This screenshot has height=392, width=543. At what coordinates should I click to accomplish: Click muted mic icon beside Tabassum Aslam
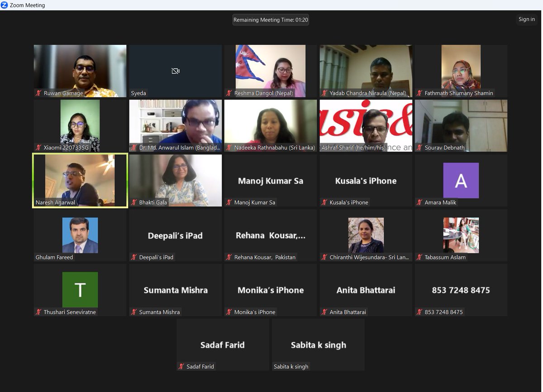[420, 257]
